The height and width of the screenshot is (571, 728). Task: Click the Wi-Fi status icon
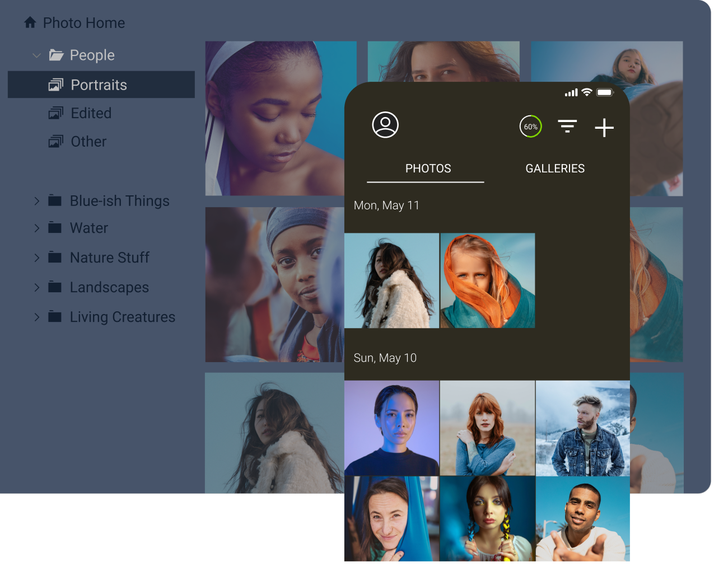tap(586, 92)
